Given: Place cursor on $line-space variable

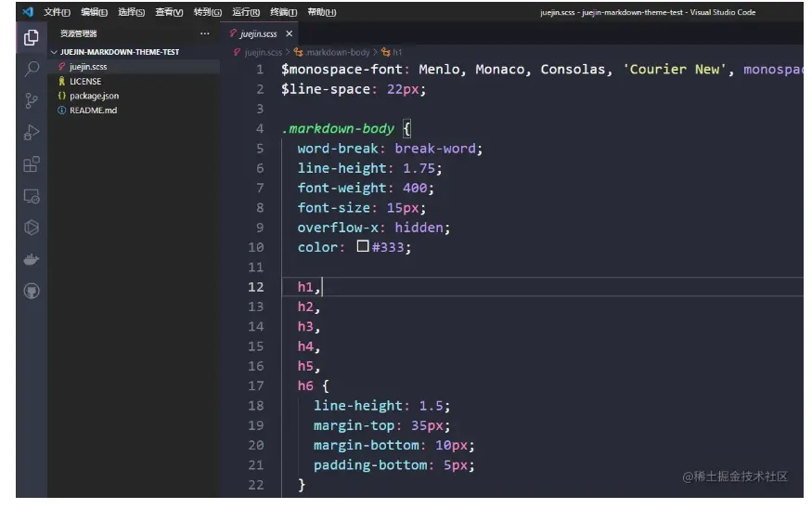Looking at the screenshot, I should [325, 89].
